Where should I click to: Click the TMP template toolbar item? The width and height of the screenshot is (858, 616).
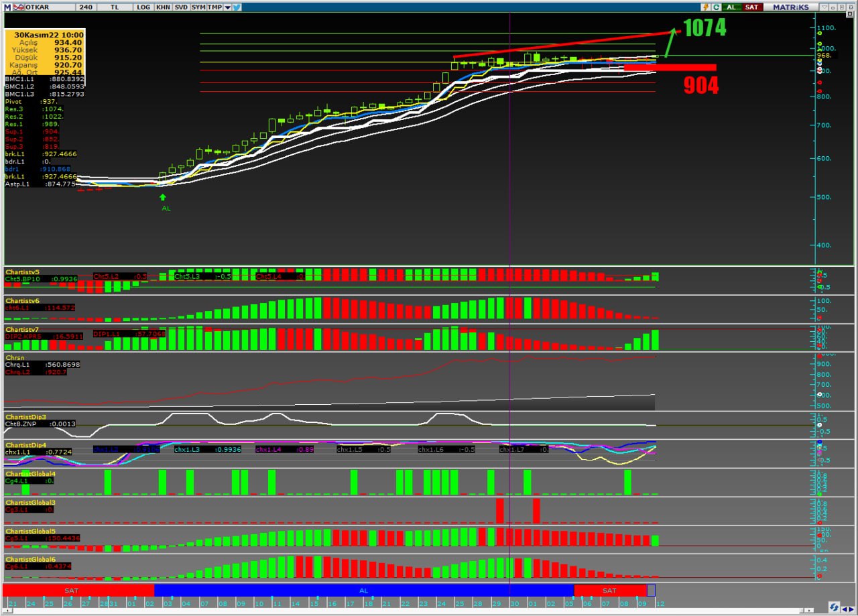point(214,7)
